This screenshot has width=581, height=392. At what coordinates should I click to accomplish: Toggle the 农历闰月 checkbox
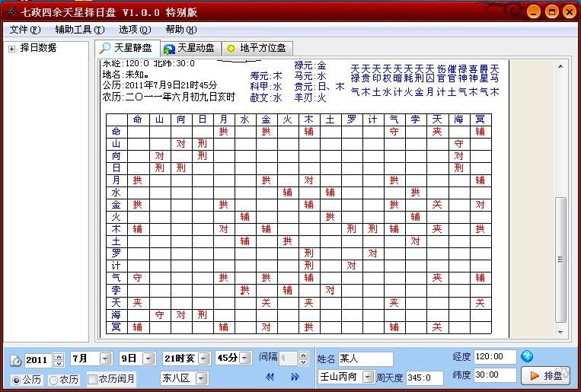(92, 379)
